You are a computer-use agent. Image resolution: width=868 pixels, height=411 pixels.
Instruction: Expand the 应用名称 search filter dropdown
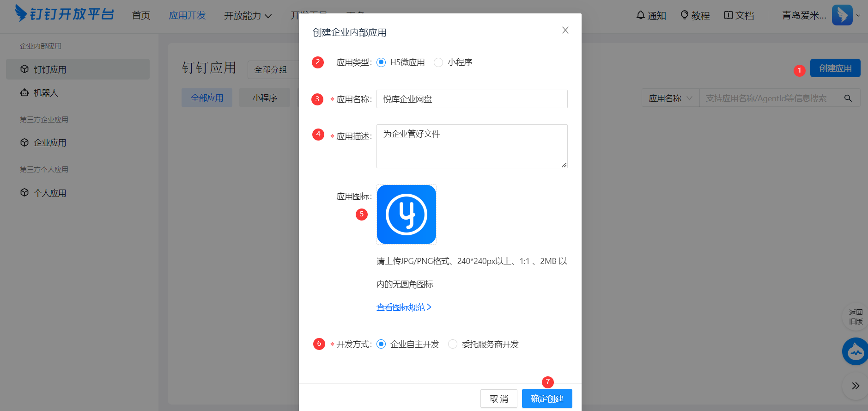[670, 98]
